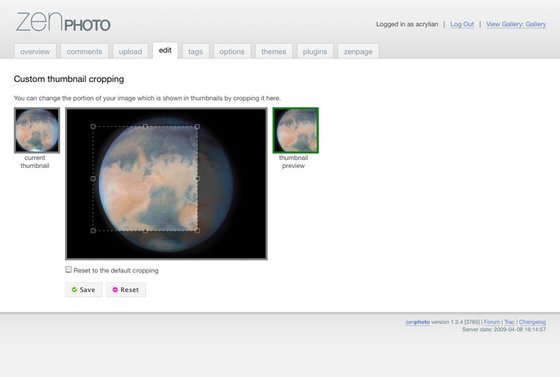
Task: Click the pink icon on Reset button
Action: [115, 290]
